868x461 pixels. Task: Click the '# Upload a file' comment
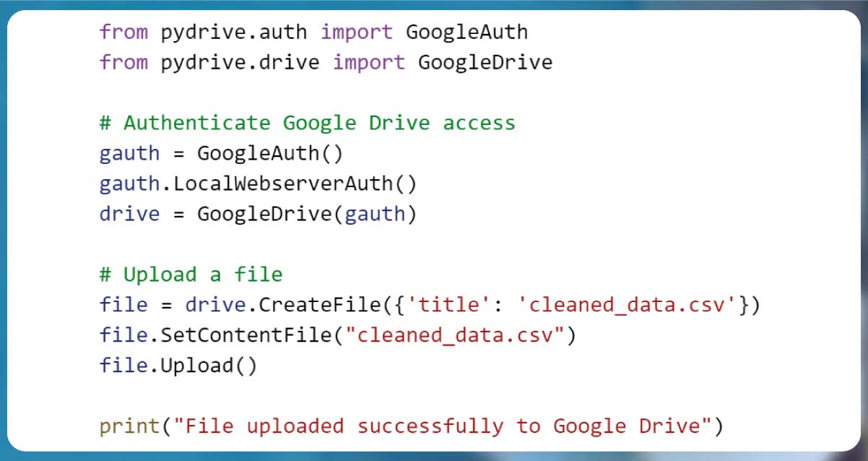coord(191,275)
